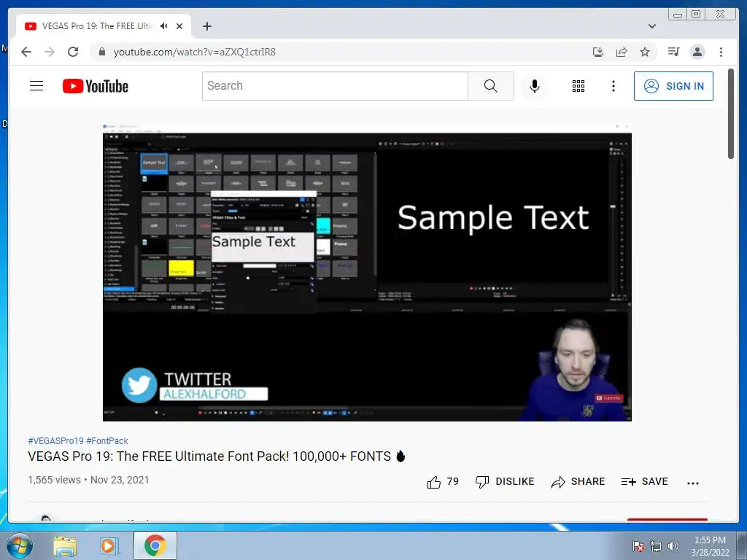Go to the YouTube home logo
Image resolution: width=747 pixels, height=560 pixels.
pyautogui.click(x=96, y=86)
